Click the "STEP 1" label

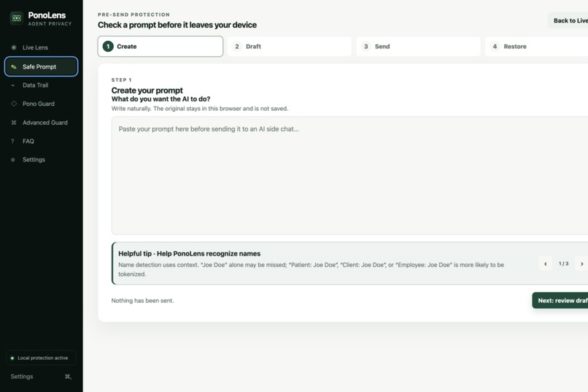122,80
